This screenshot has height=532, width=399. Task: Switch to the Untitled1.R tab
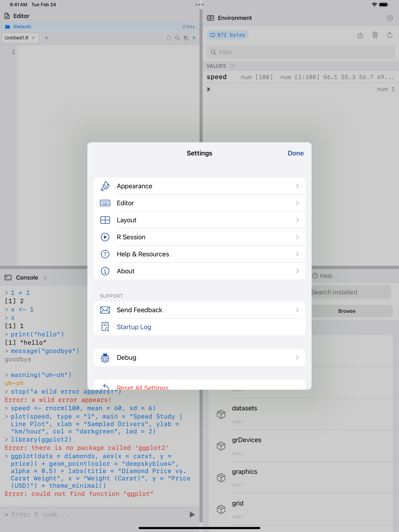click(16, 38)
